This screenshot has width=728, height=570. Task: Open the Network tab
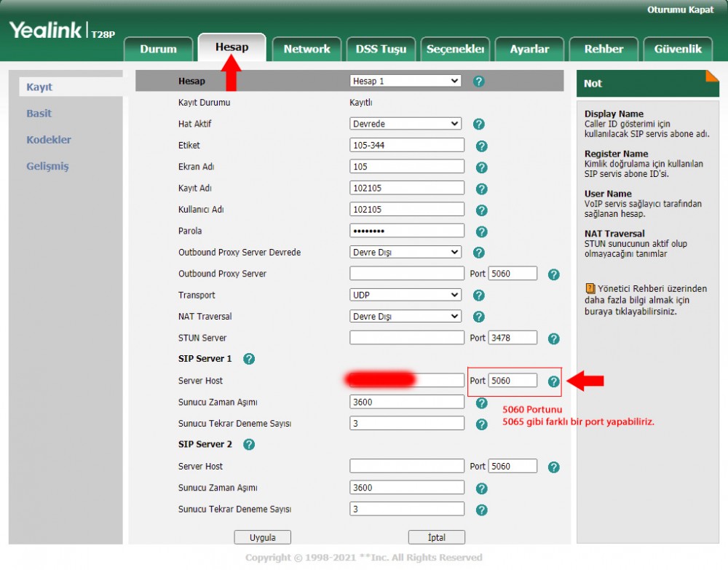click(306, 50)
